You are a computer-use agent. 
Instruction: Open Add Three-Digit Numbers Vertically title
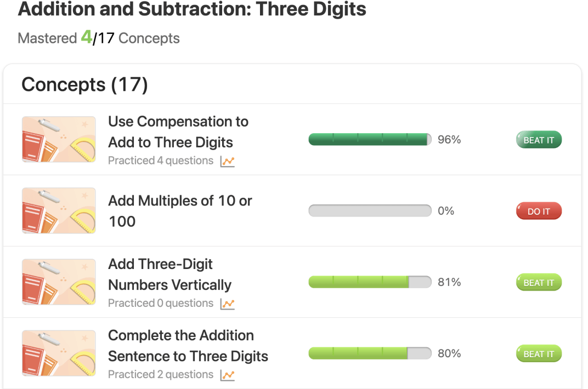(169, 274)
